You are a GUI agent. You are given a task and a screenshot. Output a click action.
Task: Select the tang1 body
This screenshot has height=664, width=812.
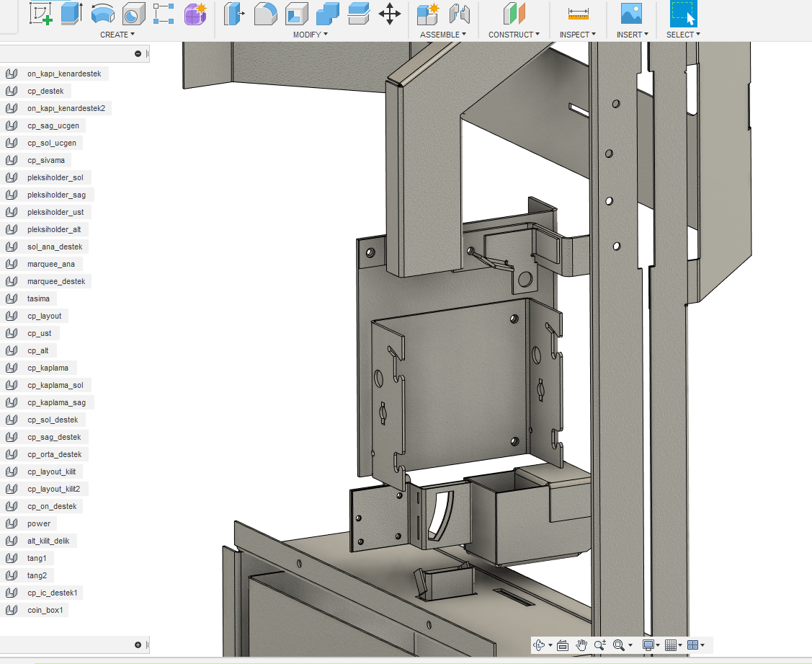(37, 558)
